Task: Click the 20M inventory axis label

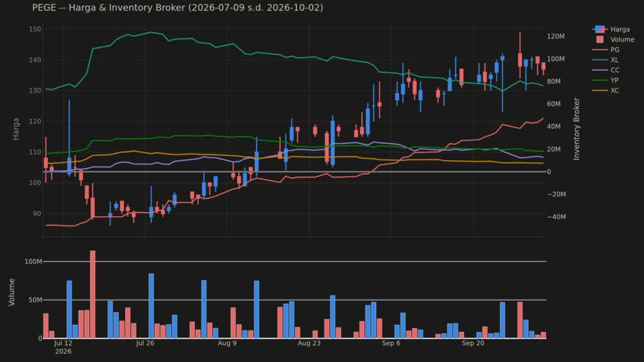Action: point(554,149)
